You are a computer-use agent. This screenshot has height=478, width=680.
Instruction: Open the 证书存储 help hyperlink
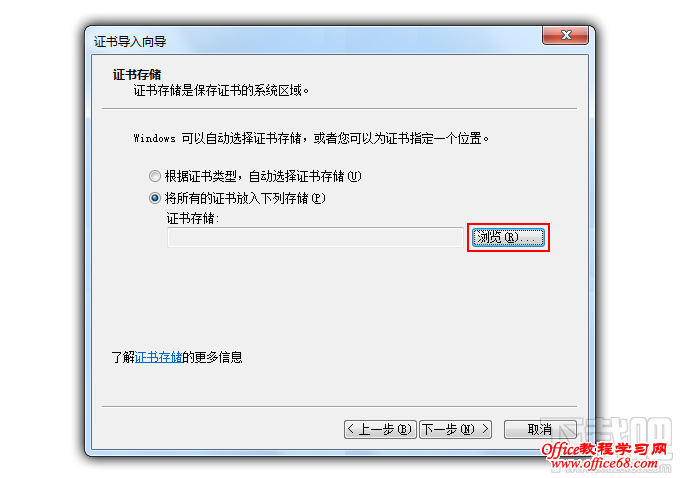tap(158, 357)
